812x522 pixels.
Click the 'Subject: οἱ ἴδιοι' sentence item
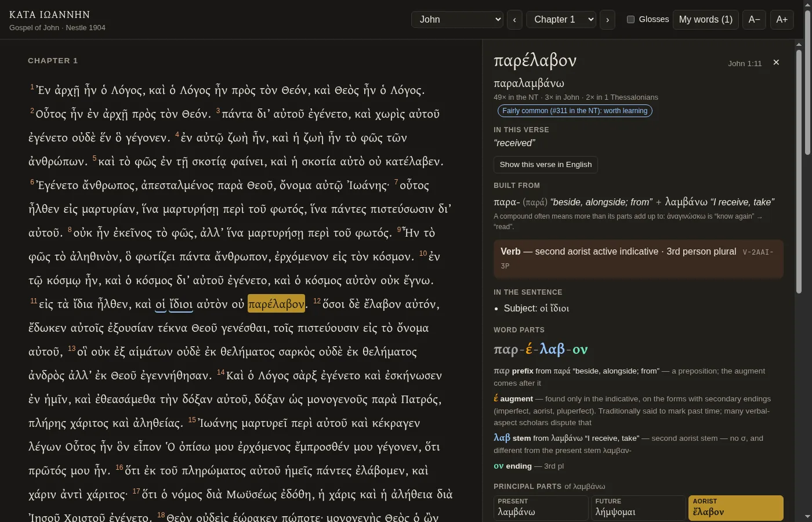pyautogui.click(x=536, y=309)
